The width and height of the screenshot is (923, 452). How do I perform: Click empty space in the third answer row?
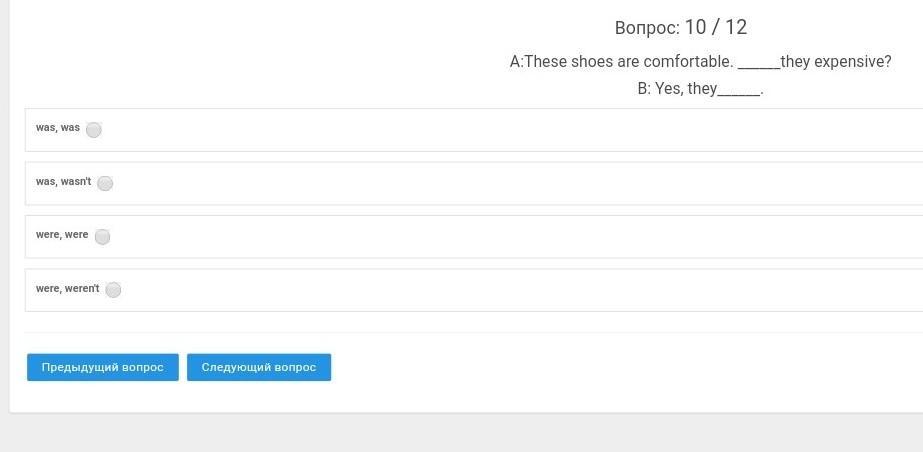[x=500, y=237]
